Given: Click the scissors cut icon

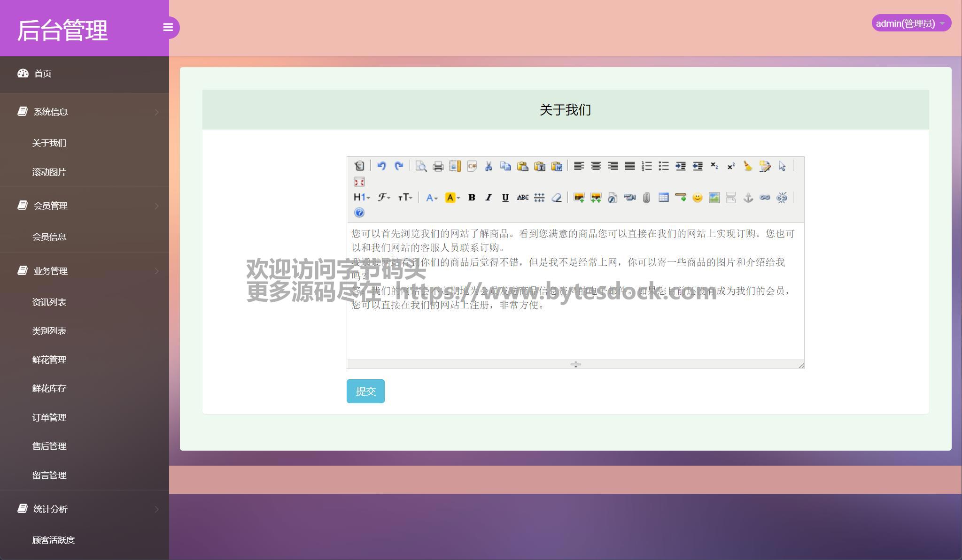Looking at the screenshot, I should 489,166.
